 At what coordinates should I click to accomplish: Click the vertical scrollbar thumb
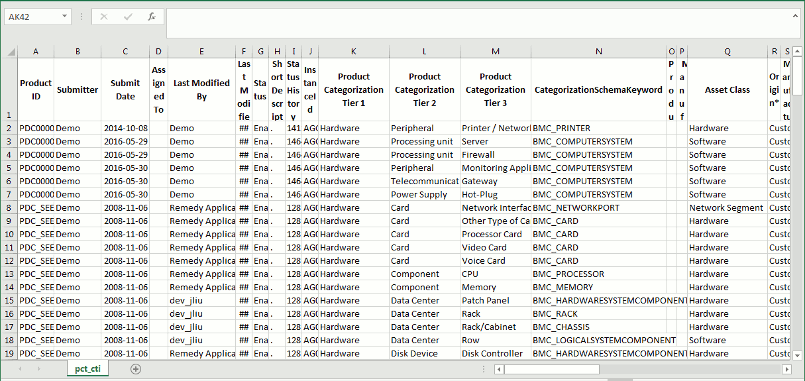(797, 76)
